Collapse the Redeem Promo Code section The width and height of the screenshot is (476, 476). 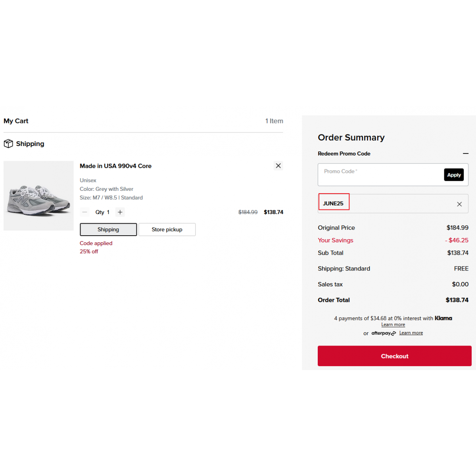466,154
